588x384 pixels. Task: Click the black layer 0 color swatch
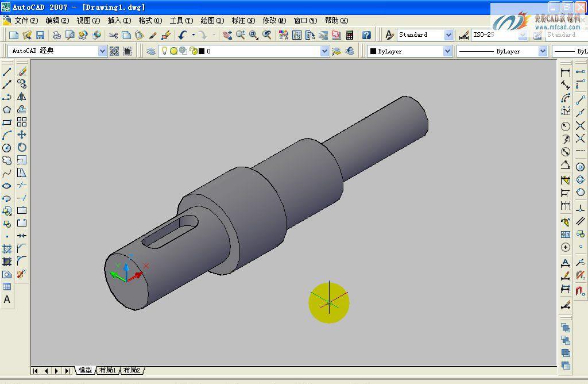point(202,51)
